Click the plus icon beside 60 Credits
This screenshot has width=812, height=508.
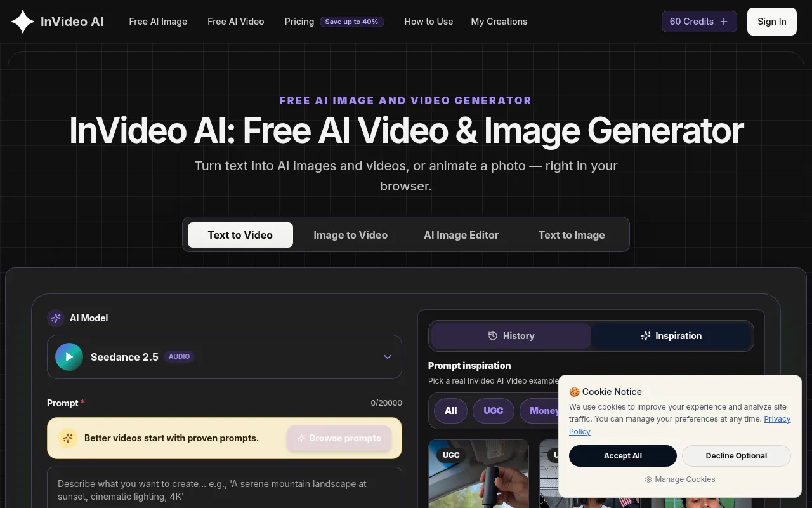724,22
